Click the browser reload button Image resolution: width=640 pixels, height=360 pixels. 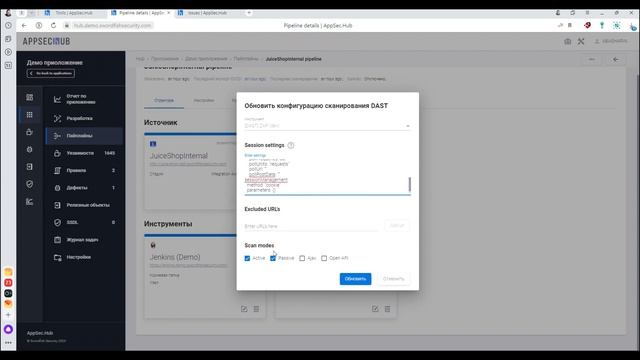point(53,25)
